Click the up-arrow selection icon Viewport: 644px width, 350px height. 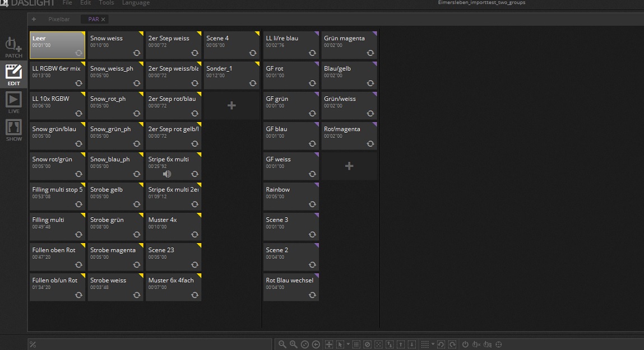[x=401, y=344]
